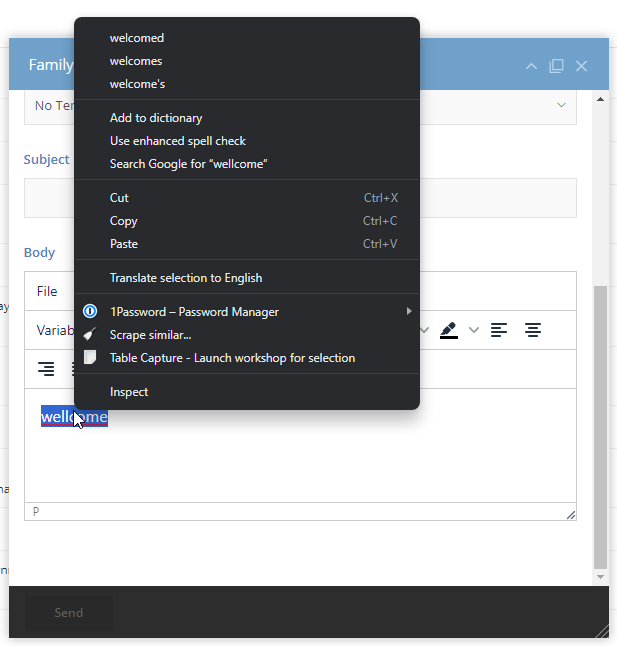Select Scrape similar... menu entry
This screenshot has width=617, height=646.
247,335
